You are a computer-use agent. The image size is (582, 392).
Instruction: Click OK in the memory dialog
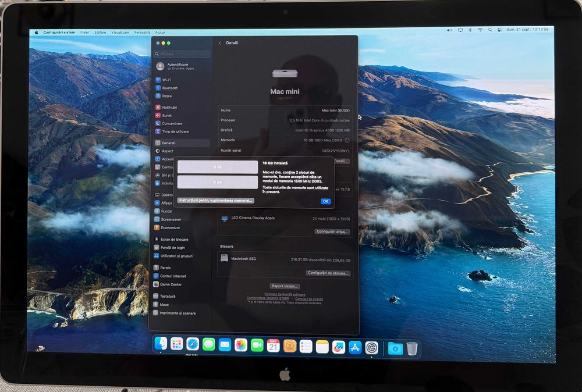click(x=325, y=201)
